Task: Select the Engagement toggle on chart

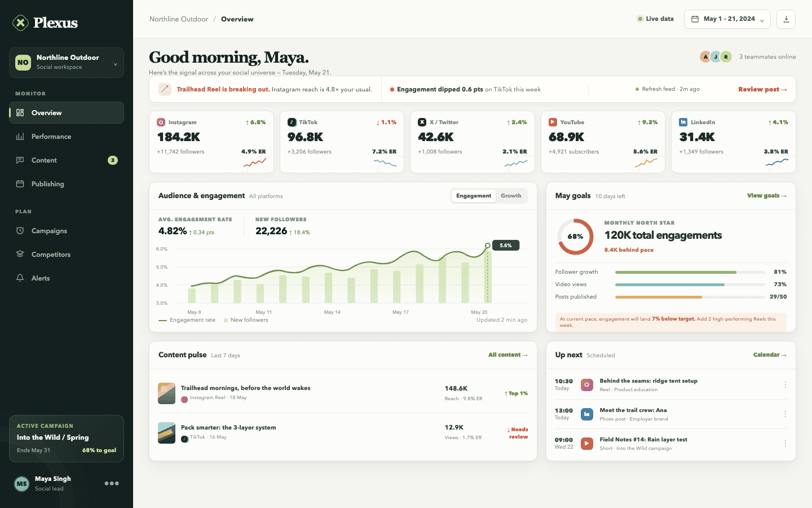Action: [x=474, y=196]
